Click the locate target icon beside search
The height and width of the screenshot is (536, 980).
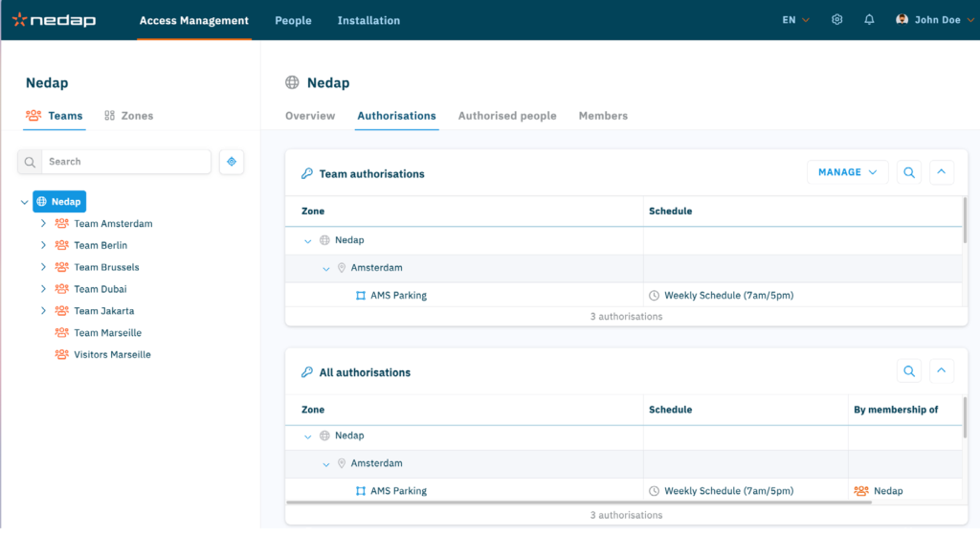[x=232, y=162]
